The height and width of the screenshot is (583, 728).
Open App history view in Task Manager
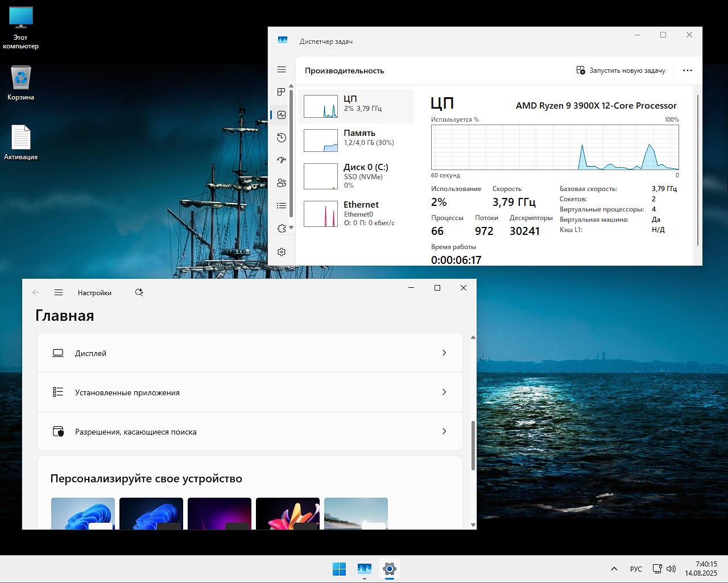point(282,137)
